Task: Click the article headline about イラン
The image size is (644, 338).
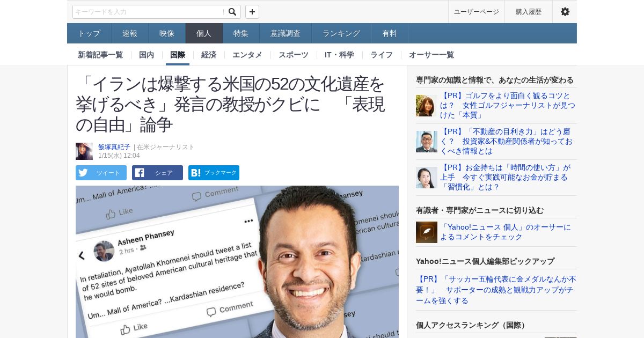Action: [231, 104]
